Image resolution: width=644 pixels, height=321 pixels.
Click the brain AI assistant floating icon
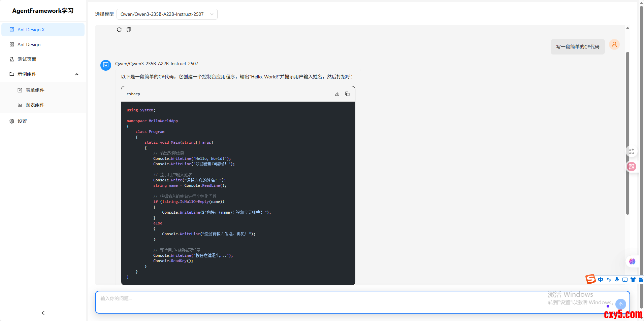[632, 261]
